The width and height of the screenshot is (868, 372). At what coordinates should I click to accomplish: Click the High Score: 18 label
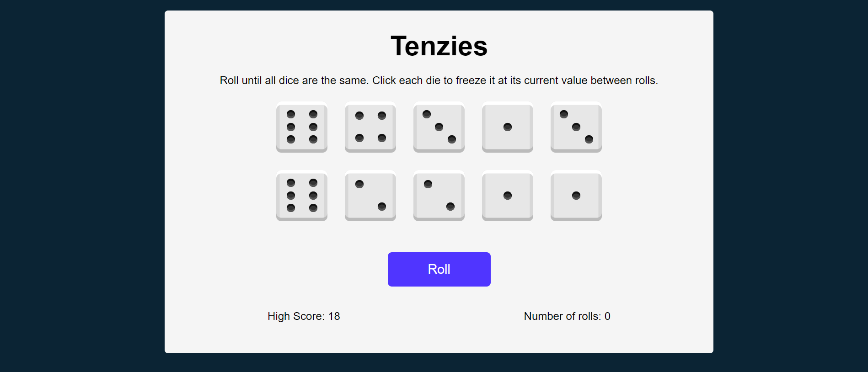(x=304, y=316)
